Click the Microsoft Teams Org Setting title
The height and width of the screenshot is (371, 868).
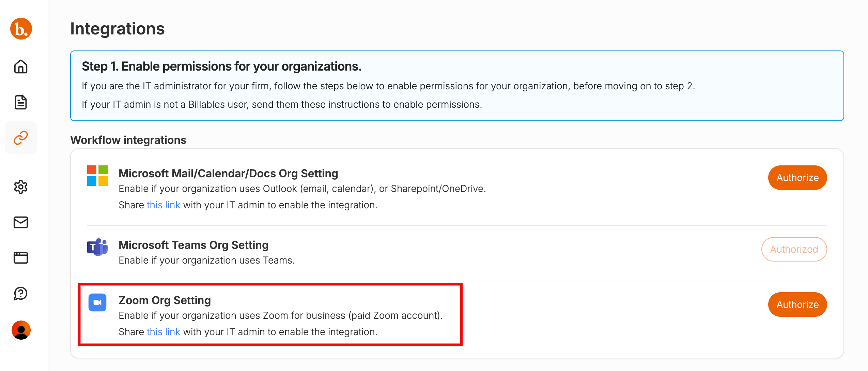coord(193,245)
